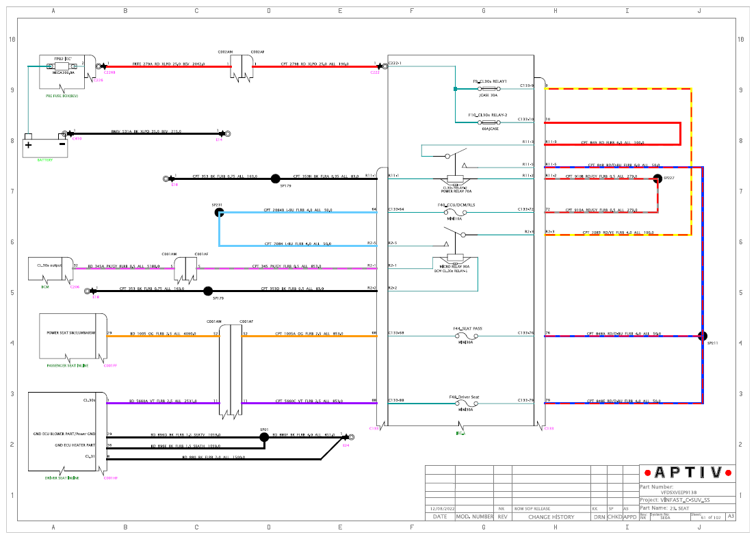Select the "PASSENGER SEAT INLINE" label
Image resolution: width=756 pixels, height=539 pixels.
68,365
